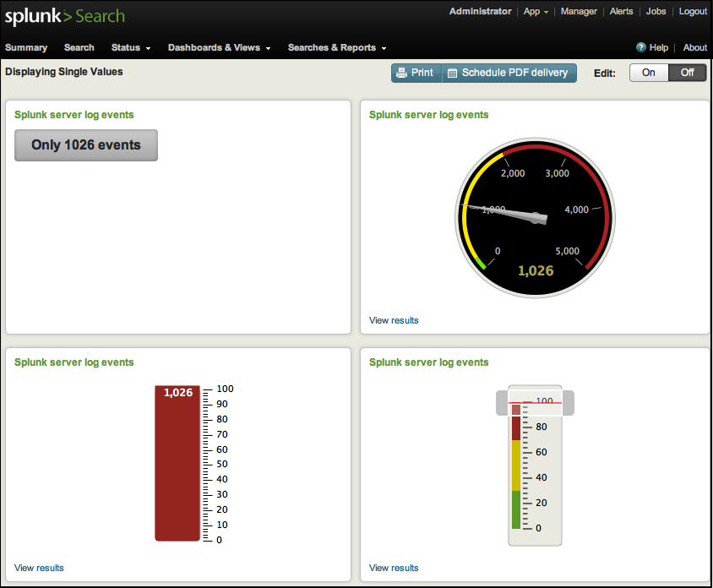
Task: Click the yellow range of marker gauge
Action: click(516, 465)
